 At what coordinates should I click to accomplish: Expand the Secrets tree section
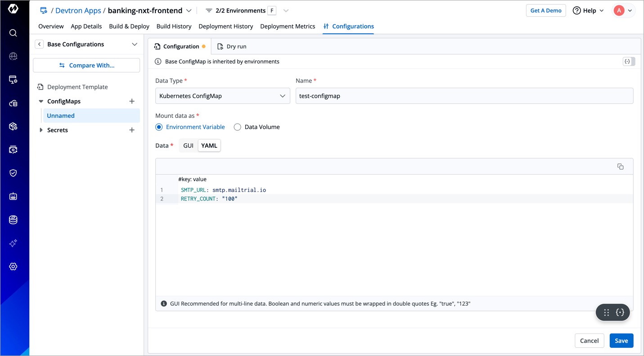[x=41, y=130]
